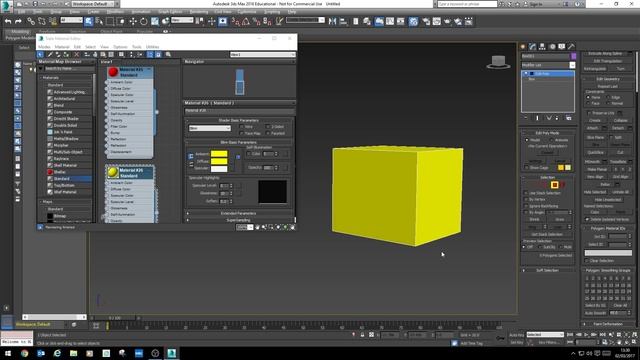Toggle the Wire checkbox in Shader Basic Parameters
The image size is (640, 360).
tap(242, 127)
